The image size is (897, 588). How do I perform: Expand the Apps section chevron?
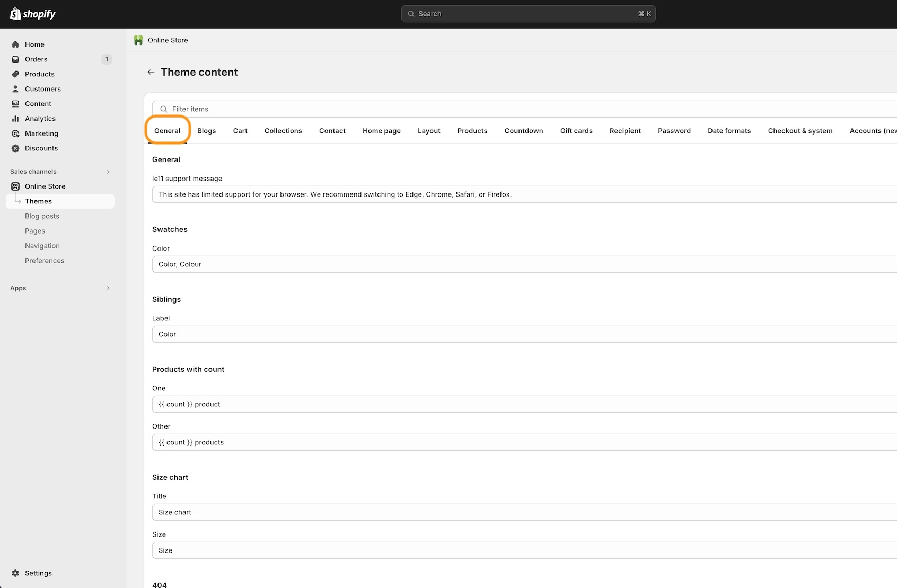click(x=108, y=288)
